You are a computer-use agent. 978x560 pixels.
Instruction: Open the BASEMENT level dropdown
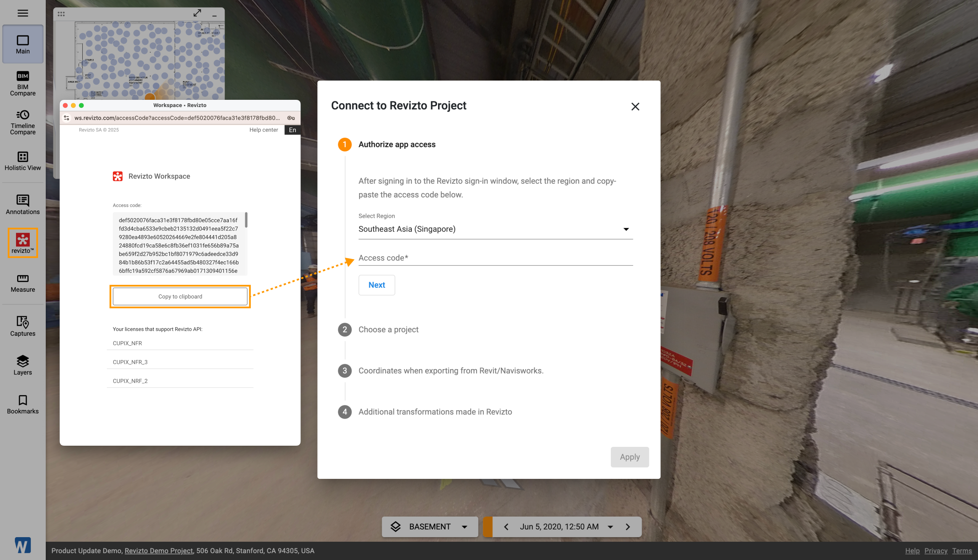(430, 526)
